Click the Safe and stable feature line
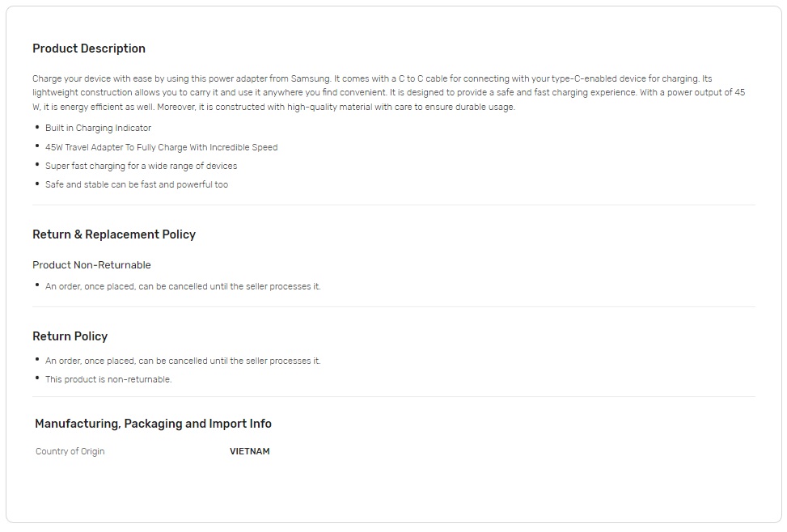 pyautogui.click(x=137, y=184)
